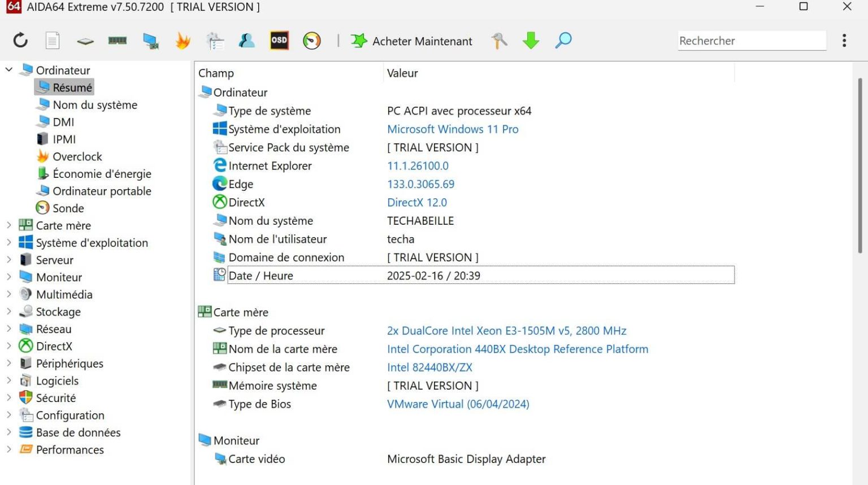This screenshot has height=485, width=868.
Task: Select the CPU information toolbar icon
Action: point(85,40)
